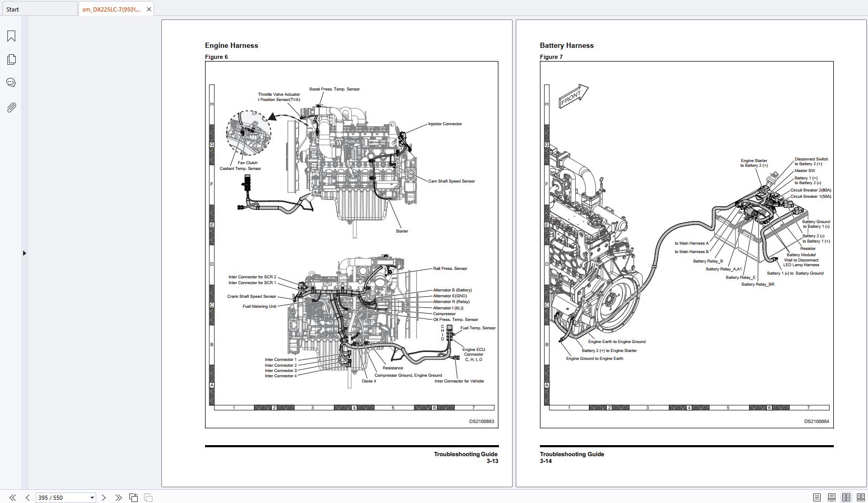Click the Rail Press. Sensor label
868x503 pixels.
click(450, 268)
